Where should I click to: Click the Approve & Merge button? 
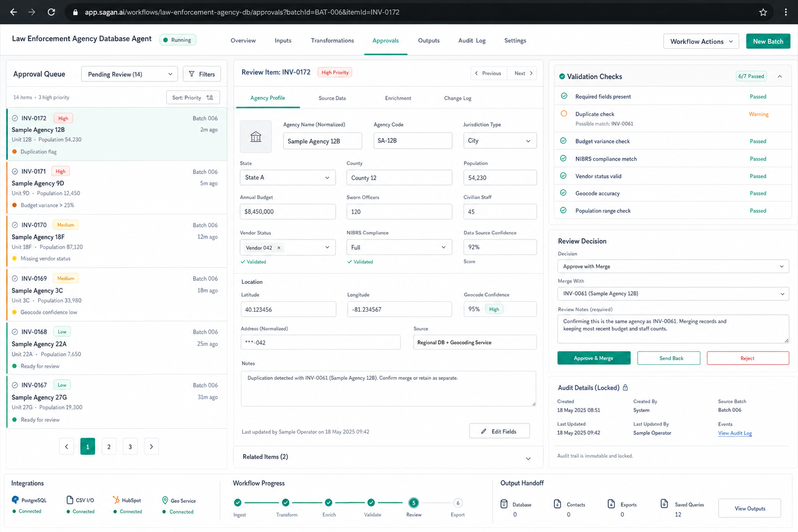(x=594, y=358)
